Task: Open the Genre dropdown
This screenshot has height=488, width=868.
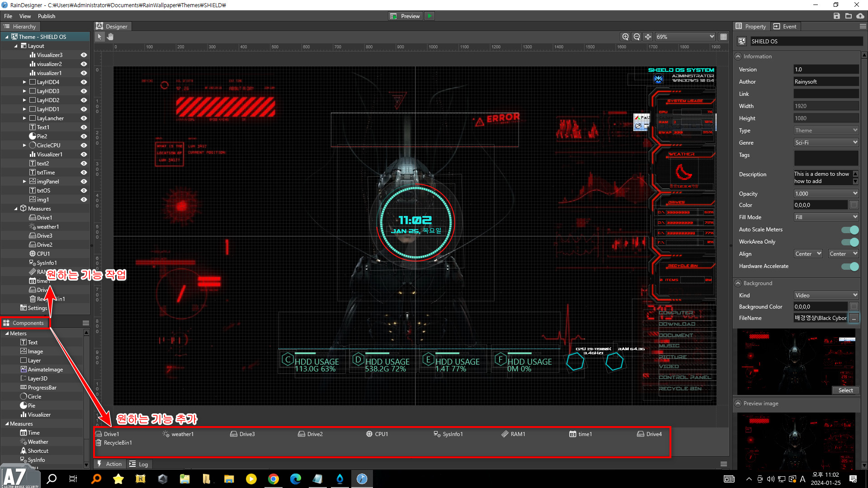Action: point(826,142)
